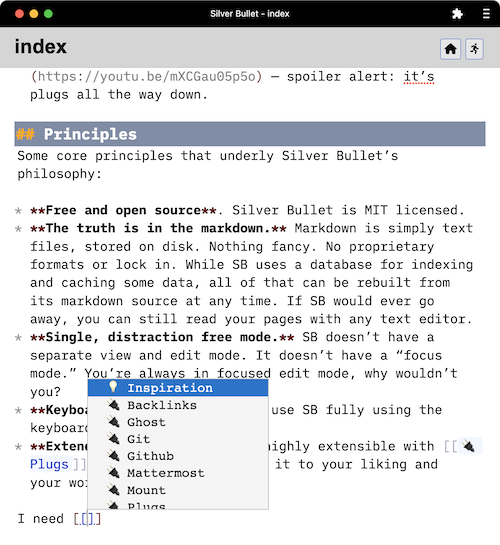Click inside the empty double-bracket link

coord(87,519)
